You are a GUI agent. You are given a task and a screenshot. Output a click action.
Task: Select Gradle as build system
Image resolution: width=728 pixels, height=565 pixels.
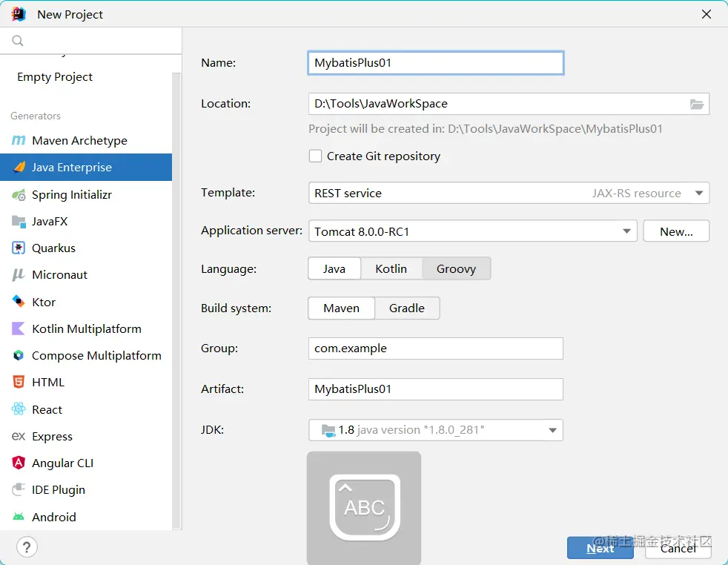click(x=407, y=308)
